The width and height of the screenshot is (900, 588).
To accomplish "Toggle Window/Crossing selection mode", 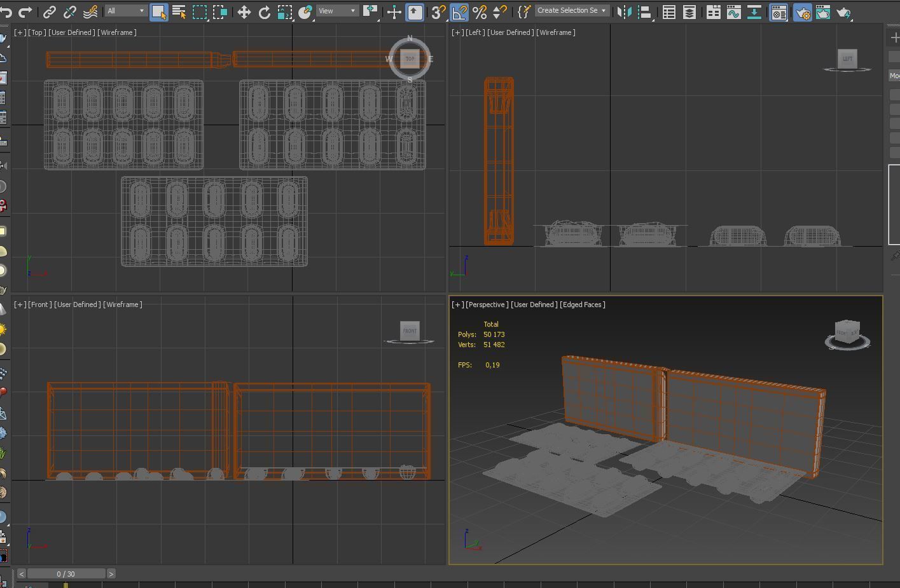I will [220, 11].
